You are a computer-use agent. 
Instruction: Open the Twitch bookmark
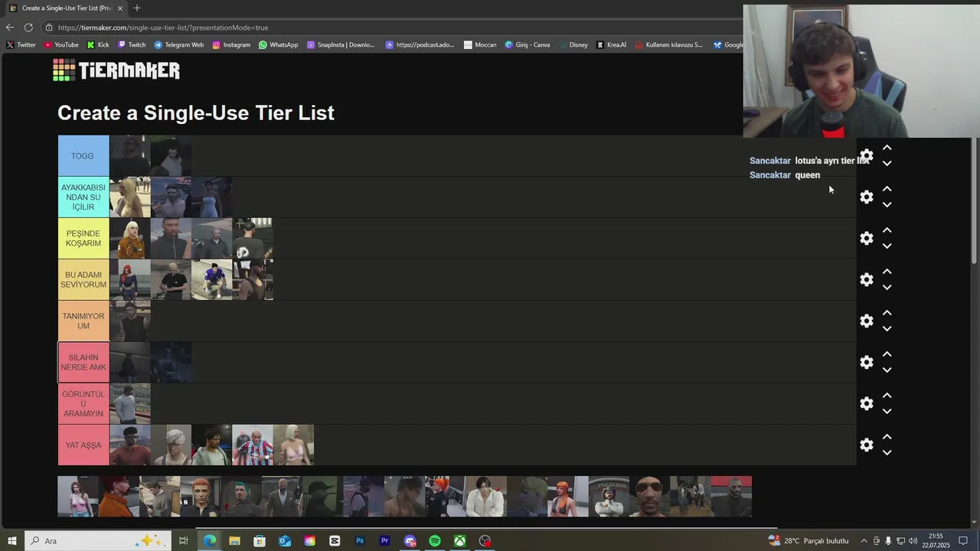click(131, 44)
